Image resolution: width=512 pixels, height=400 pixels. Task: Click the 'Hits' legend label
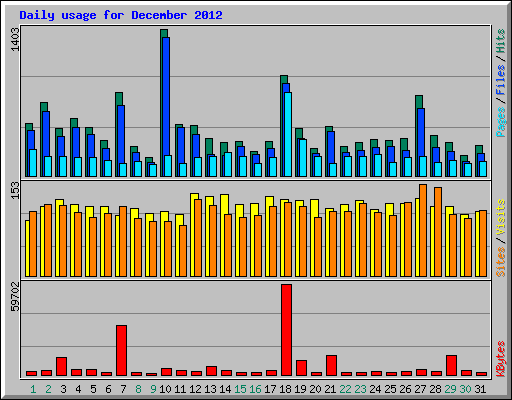(x=500, y=41)
